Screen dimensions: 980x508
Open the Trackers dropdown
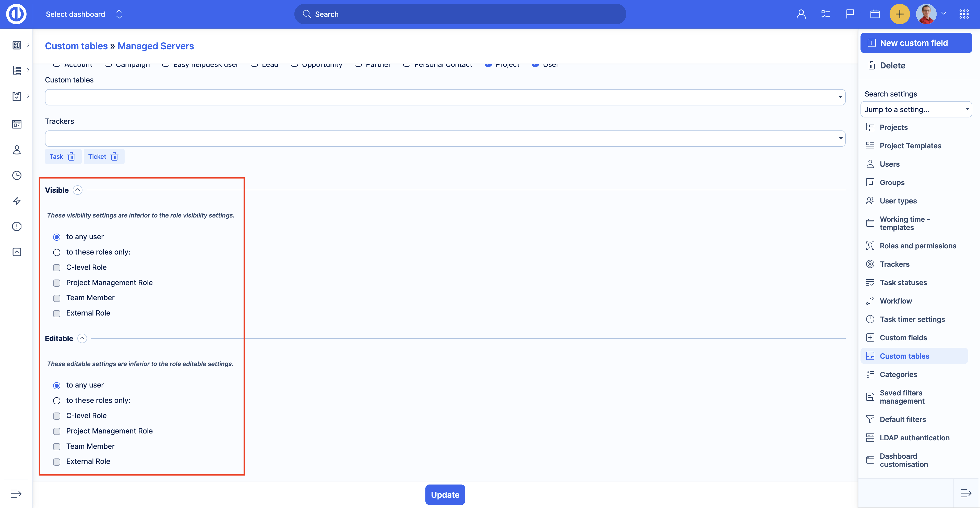point(445,138)
